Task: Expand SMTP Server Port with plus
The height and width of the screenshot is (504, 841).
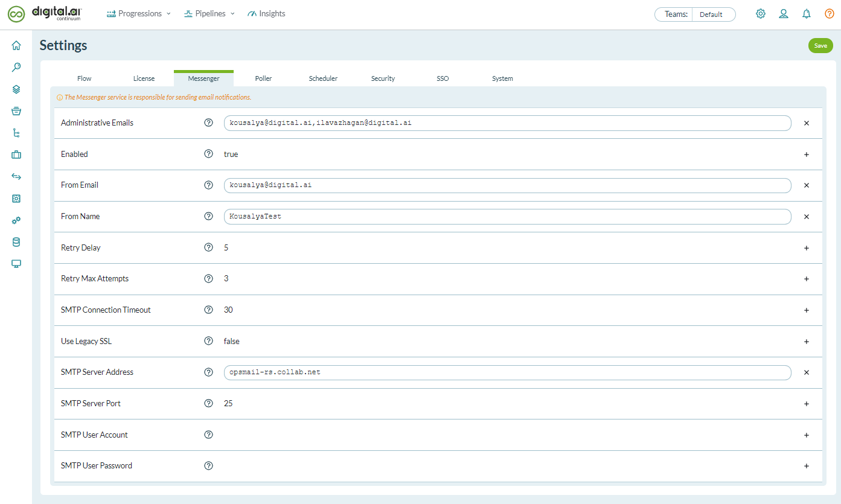Action: 807,404
